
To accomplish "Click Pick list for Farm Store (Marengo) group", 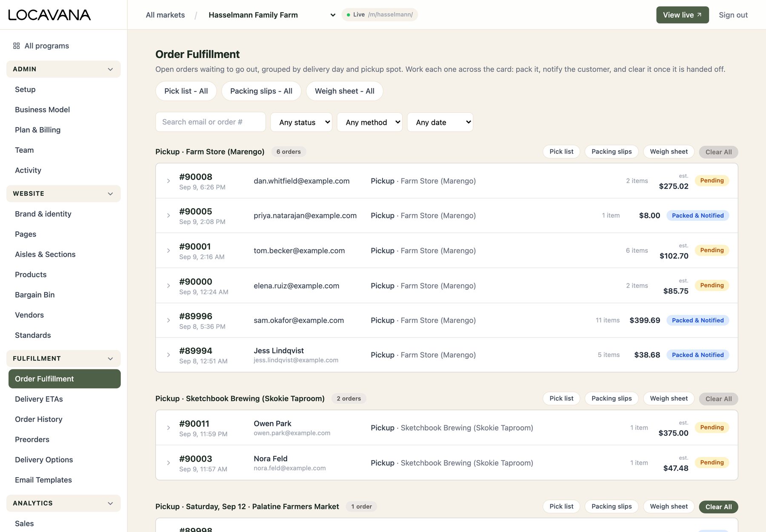I will click(561, 152).
